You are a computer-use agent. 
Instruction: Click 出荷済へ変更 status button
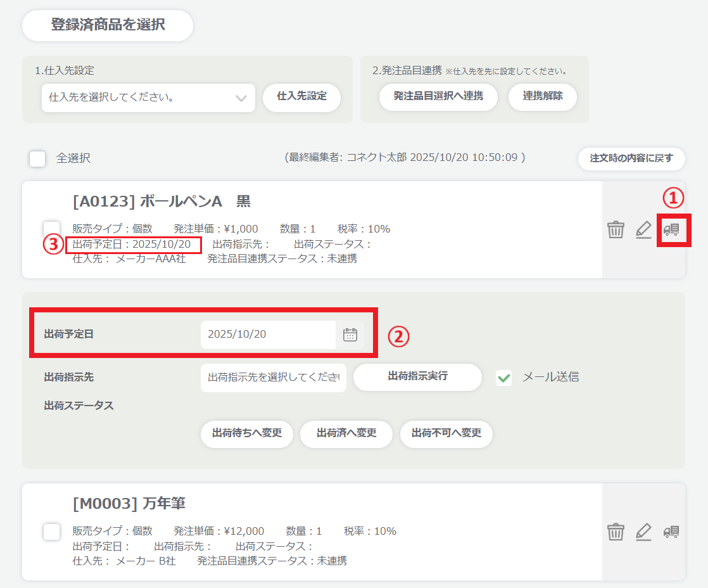tap(346, 434)
